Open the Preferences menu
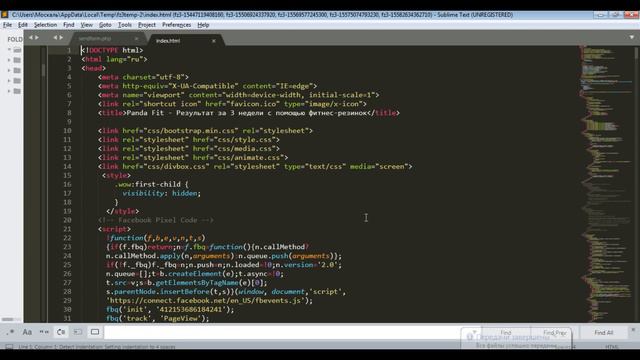This screenshot has width=640, height=360. pyautogui.click(x=176, y=25)
